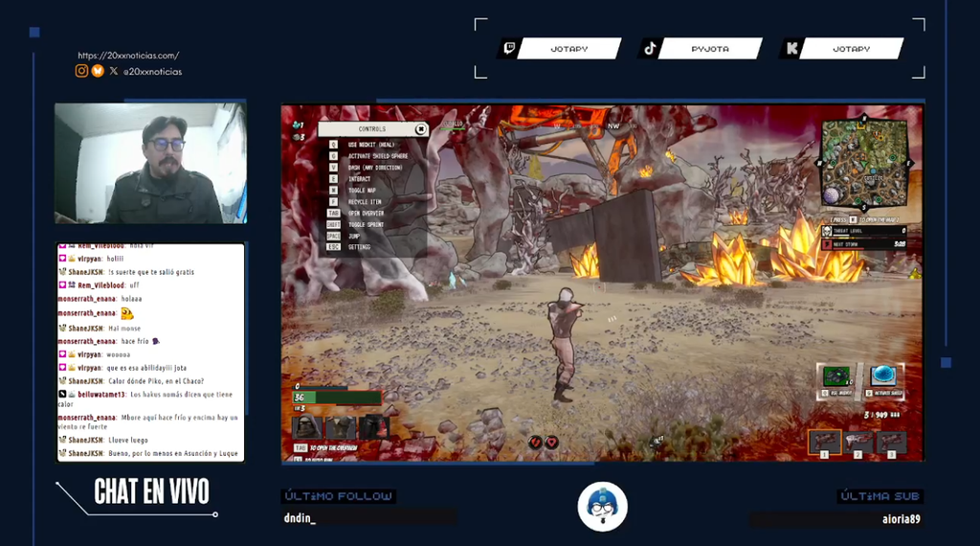Click the Use Medkit (Heal) label

click(x=371, y=145)
